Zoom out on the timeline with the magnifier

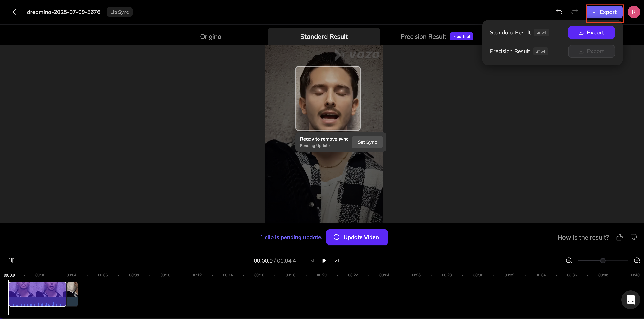[x=569, y=260]
